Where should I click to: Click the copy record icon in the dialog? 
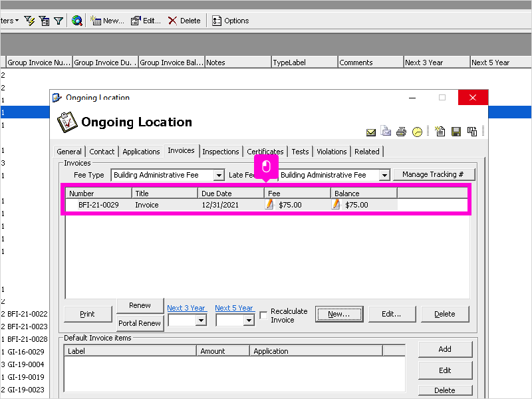472,131
